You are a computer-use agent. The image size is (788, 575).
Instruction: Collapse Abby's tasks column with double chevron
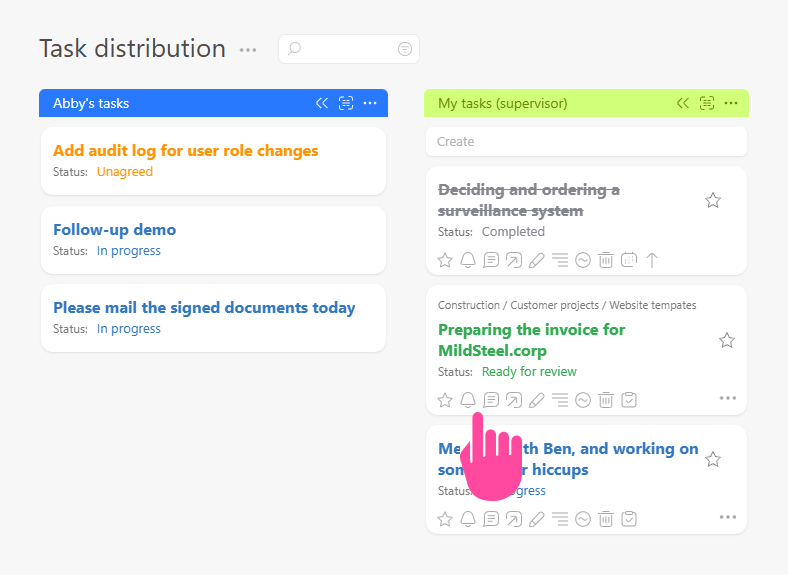pos(322,103)
